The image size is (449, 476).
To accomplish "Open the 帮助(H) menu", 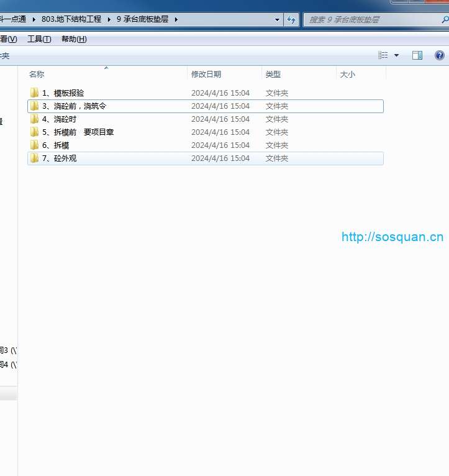I will click(74, 39).
